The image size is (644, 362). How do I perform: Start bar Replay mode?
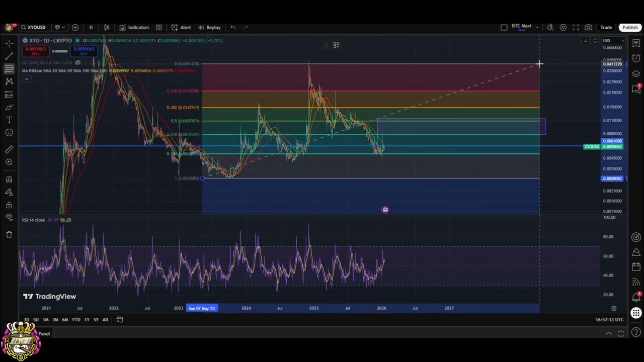(209, 27)
